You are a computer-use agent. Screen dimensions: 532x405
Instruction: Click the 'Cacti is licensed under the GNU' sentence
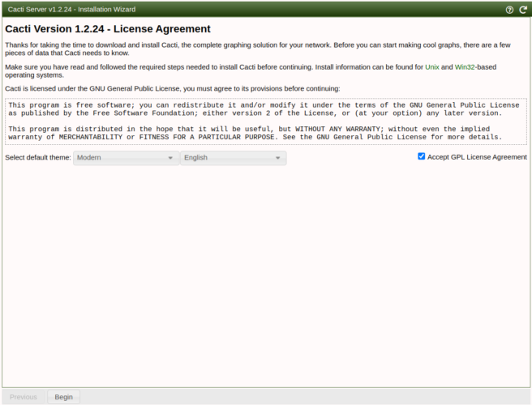click(173, 88)
